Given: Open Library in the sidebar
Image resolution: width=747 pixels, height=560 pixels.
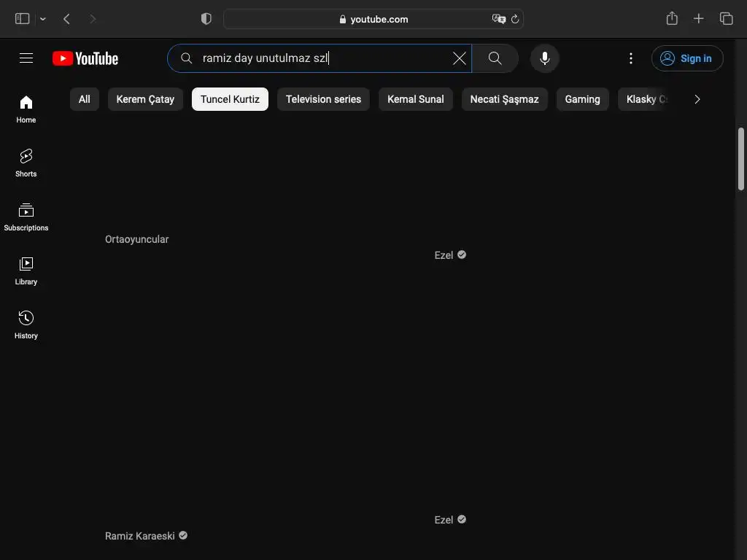Looking at the screenshot, I should pos(26,271).
